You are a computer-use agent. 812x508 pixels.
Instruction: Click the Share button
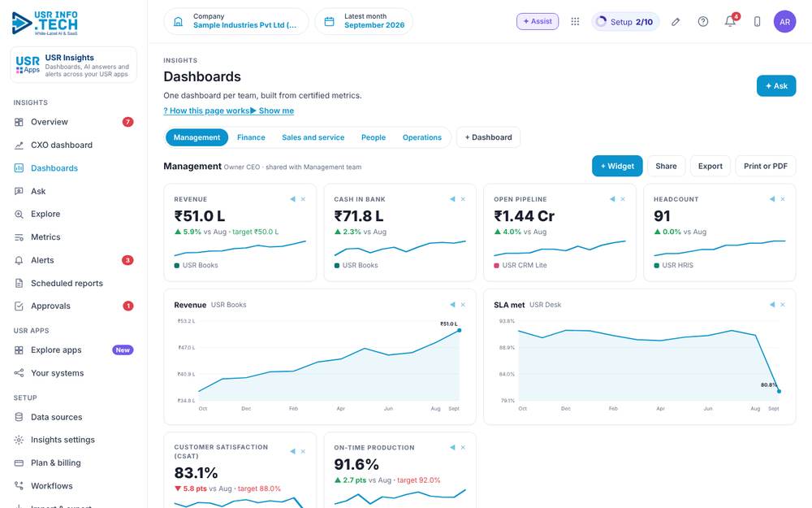coord(666,166)
